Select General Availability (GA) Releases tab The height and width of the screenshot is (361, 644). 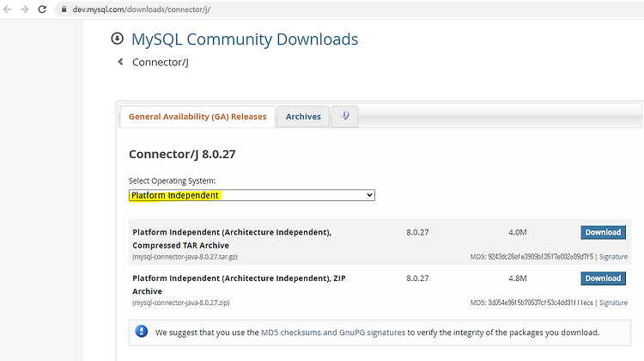point(197,117)
